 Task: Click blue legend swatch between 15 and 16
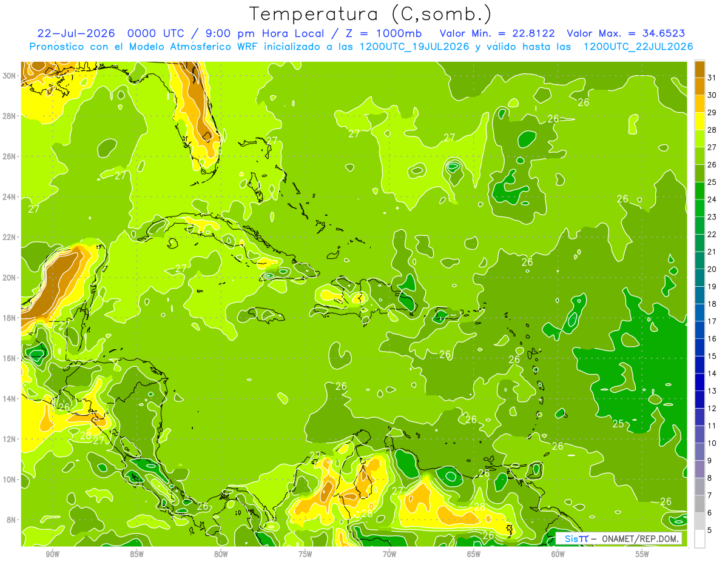click(699, 347)
